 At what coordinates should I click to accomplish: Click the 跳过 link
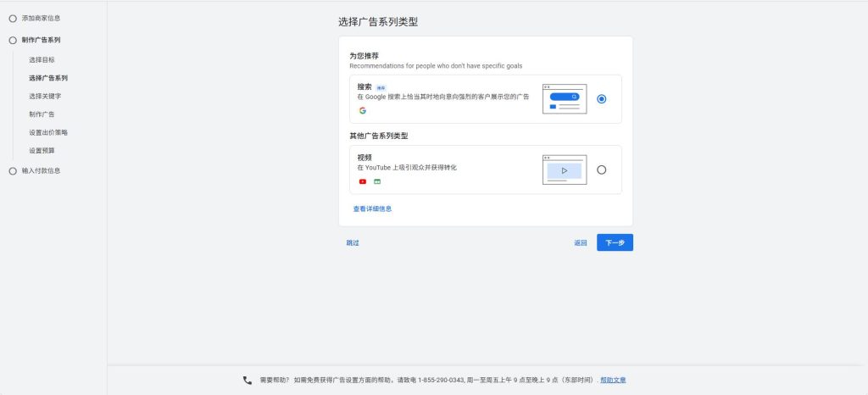[x=353, y=243]
